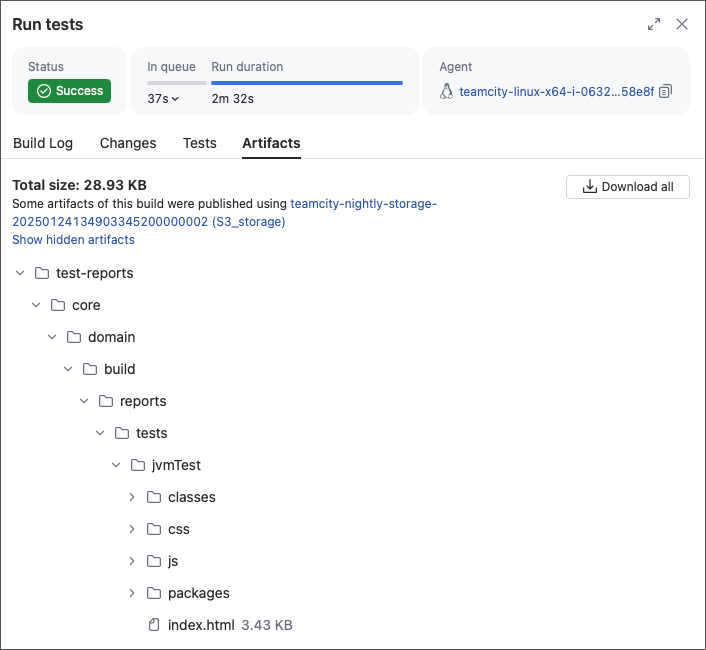Click the index.html file icon
Screen dimensions: 706x650
coord(154,625)
